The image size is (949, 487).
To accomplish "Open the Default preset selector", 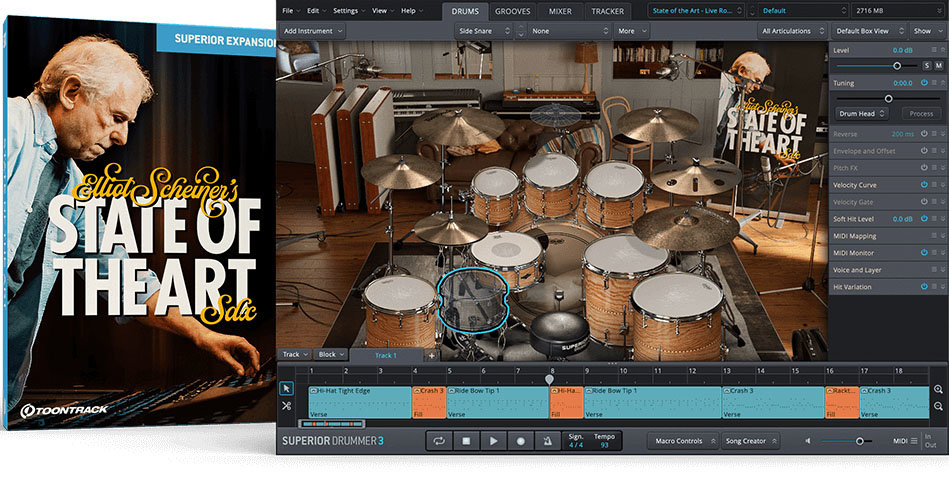I will (x=803, y=11).
